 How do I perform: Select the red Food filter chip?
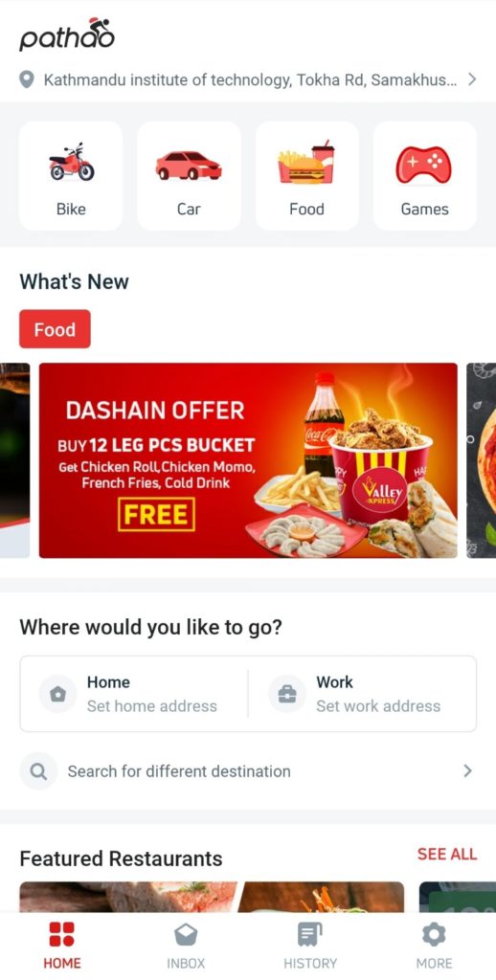click(55, 329)
